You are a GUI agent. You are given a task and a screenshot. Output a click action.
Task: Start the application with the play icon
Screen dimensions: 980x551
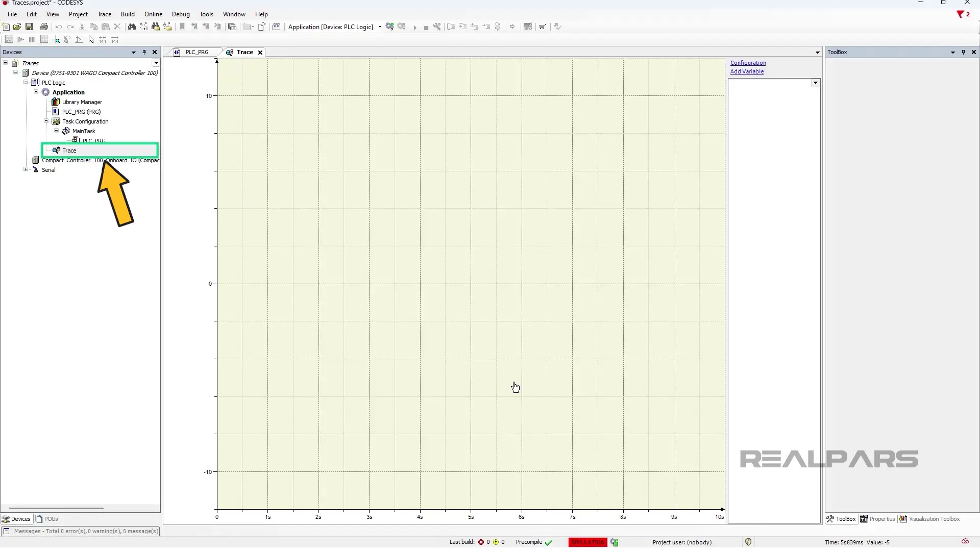(x=414, y=28)
